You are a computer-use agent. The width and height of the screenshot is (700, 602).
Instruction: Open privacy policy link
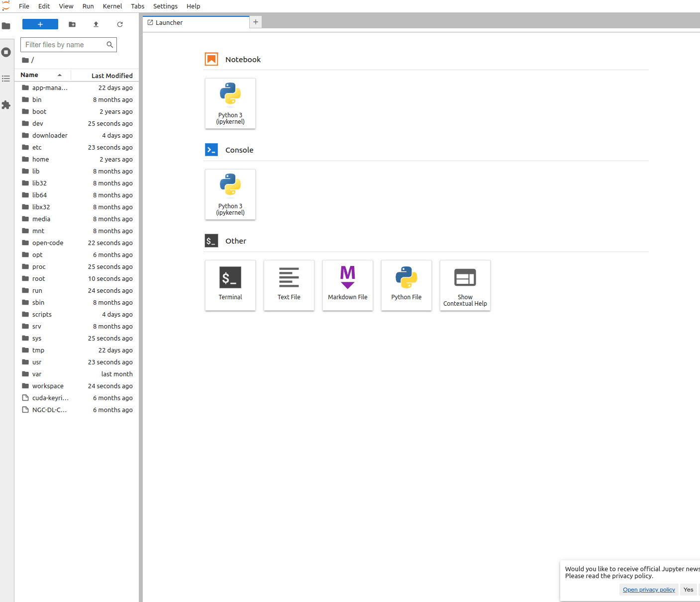pos(649,590)
